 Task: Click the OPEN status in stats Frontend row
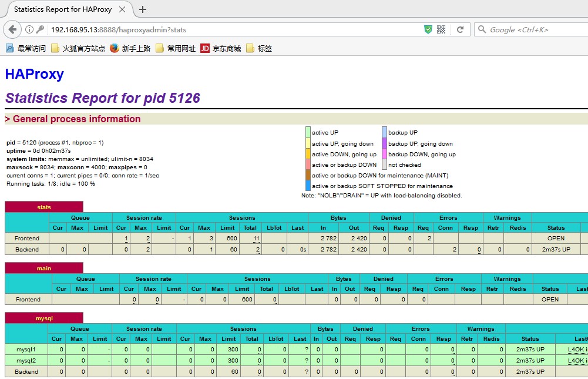tap(556, 239)
